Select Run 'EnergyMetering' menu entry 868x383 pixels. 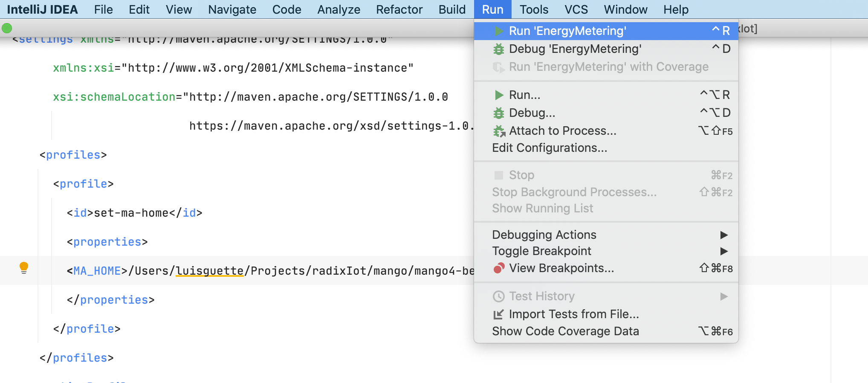[606, 31]
